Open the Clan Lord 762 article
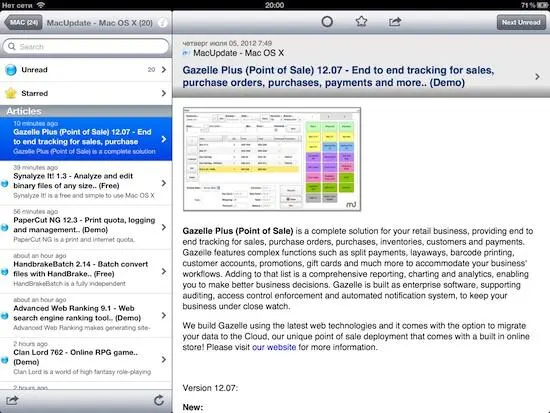550x413 pixels. (x=86, y=360)
